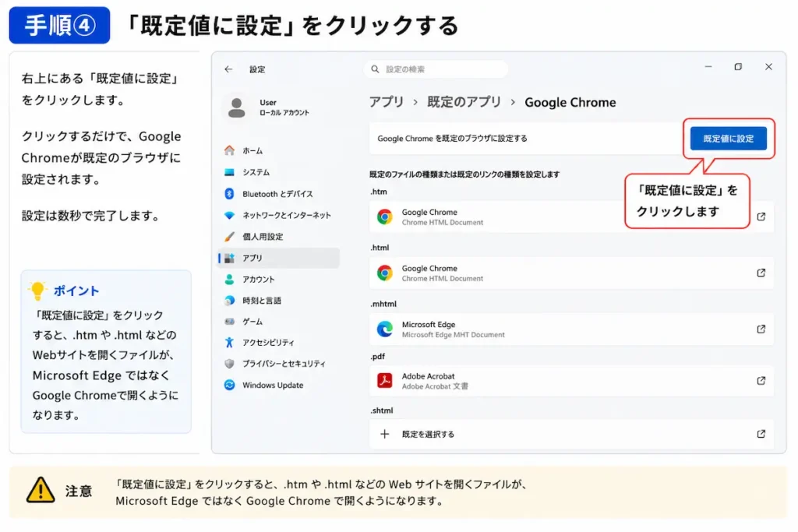
Task: Click 既定値に設定 button
Action: (x=729, y=139)
